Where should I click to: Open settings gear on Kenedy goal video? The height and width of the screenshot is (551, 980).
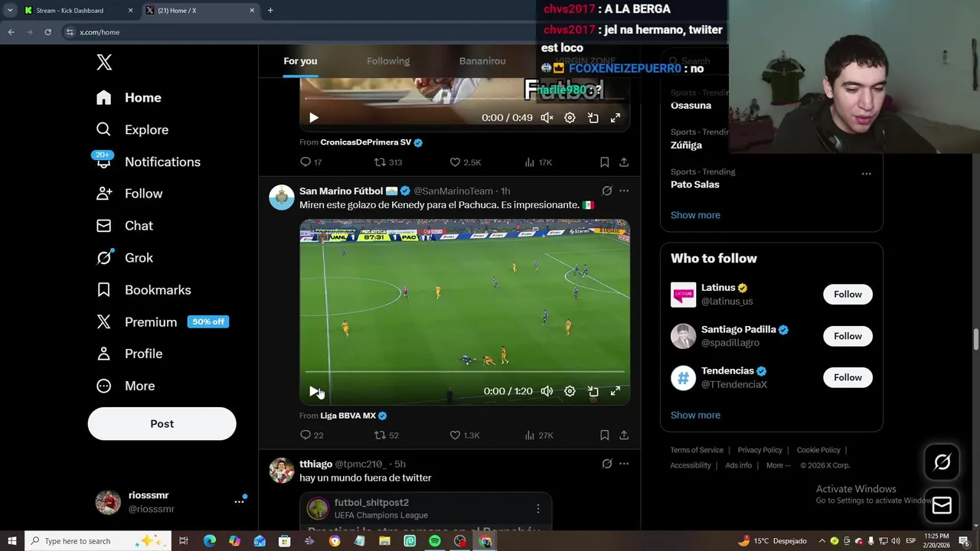point(570,391)
